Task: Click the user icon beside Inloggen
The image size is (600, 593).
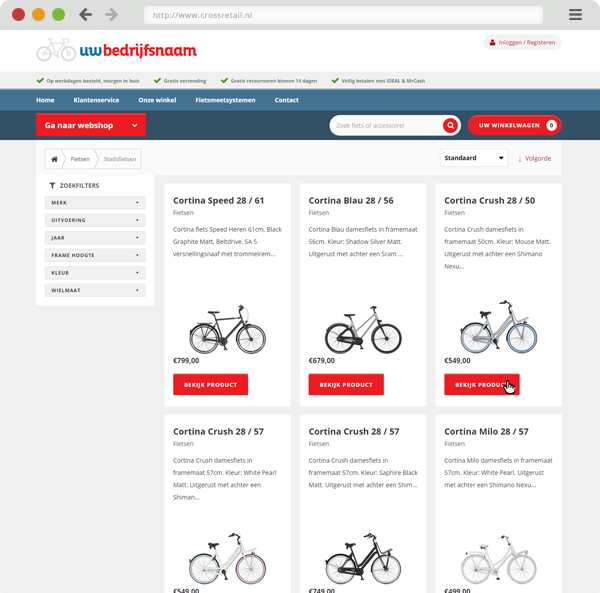Action: coord(492,42)
